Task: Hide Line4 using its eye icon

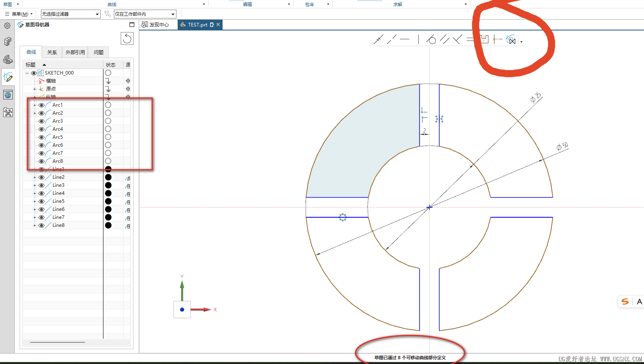Action: (41, 193)
